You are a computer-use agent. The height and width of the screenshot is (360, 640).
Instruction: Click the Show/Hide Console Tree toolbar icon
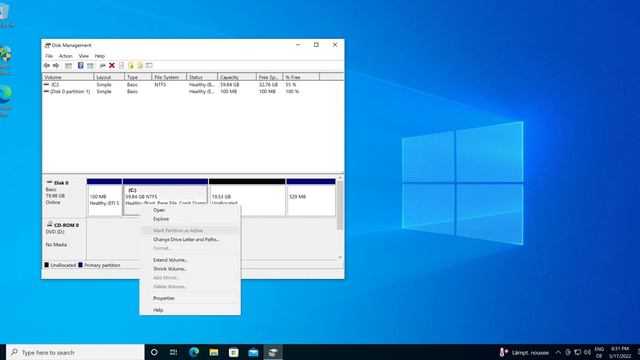(68, 66)
